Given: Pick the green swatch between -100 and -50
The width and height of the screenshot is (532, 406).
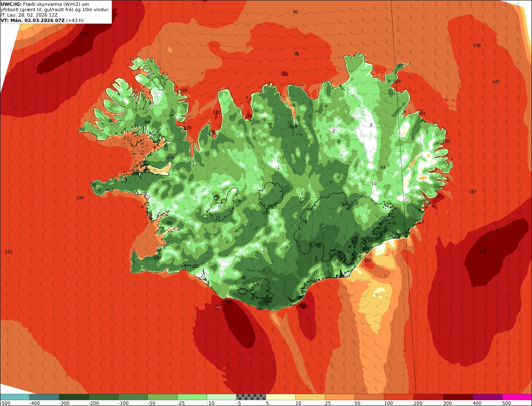Looking at the screenshot, I should (x=133, y=397).
